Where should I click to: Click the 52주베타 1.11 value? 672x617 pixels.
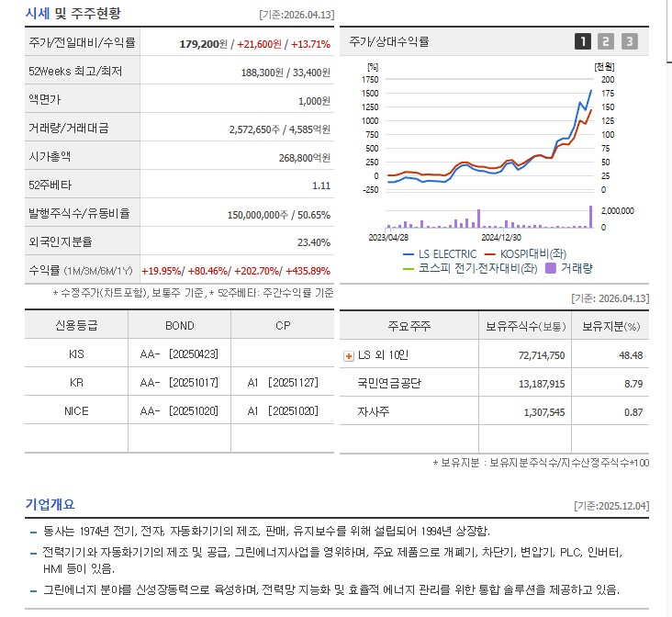click(x=321, y=185)
